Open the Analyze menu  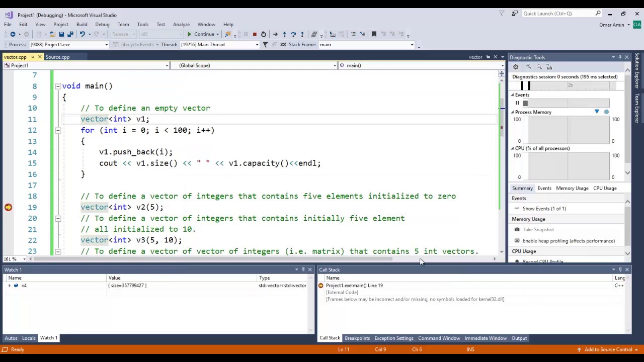point(181,24)
